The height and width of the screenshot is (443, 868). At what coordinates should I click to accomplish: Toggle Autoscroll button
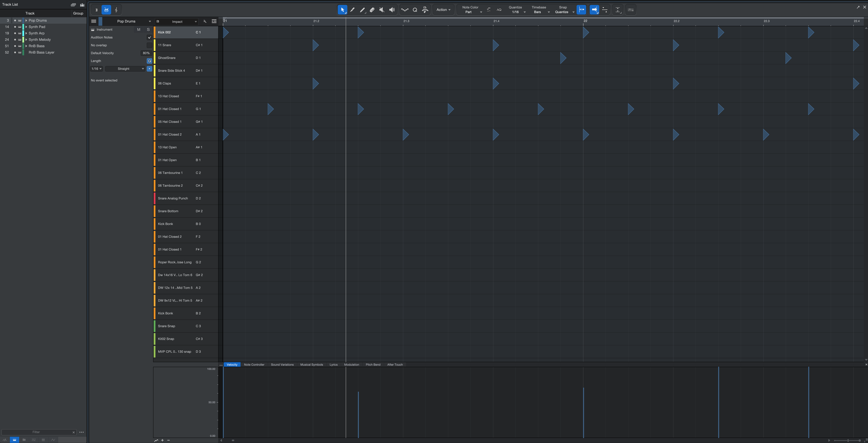coord(594,10)
